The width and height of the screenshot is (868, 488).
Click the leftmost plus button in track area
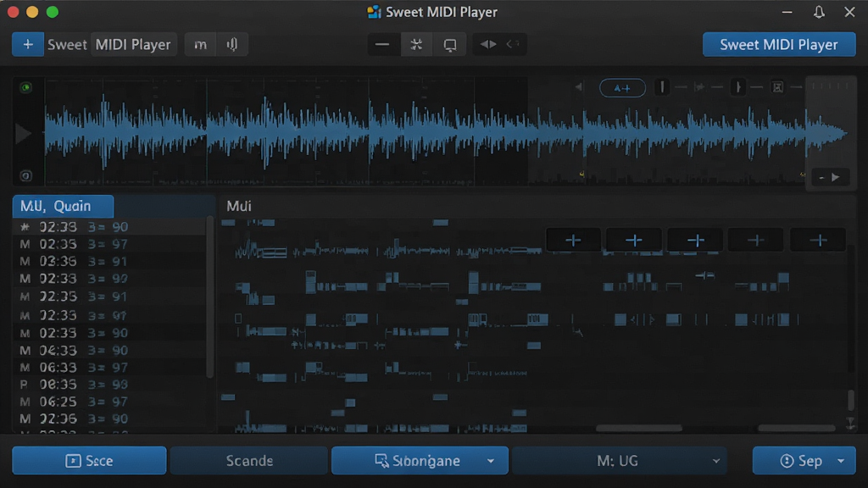[573, 240]
